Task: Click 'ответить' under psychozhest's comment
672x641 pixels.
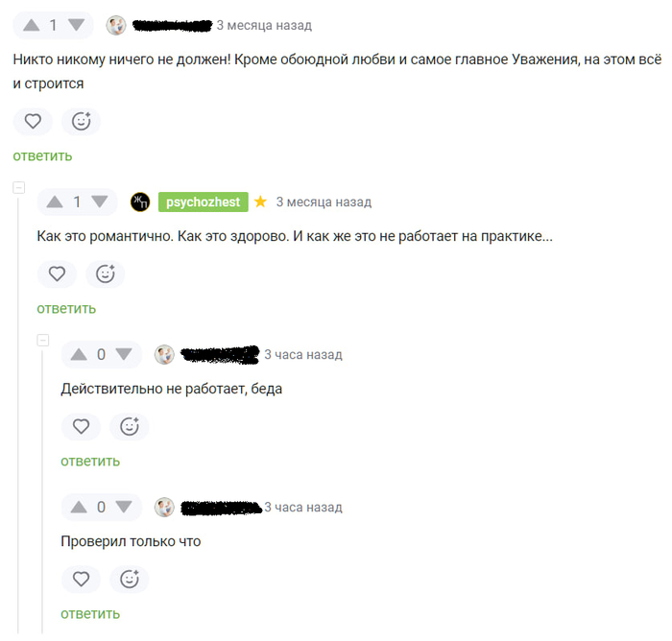Action: pos(66,308)
